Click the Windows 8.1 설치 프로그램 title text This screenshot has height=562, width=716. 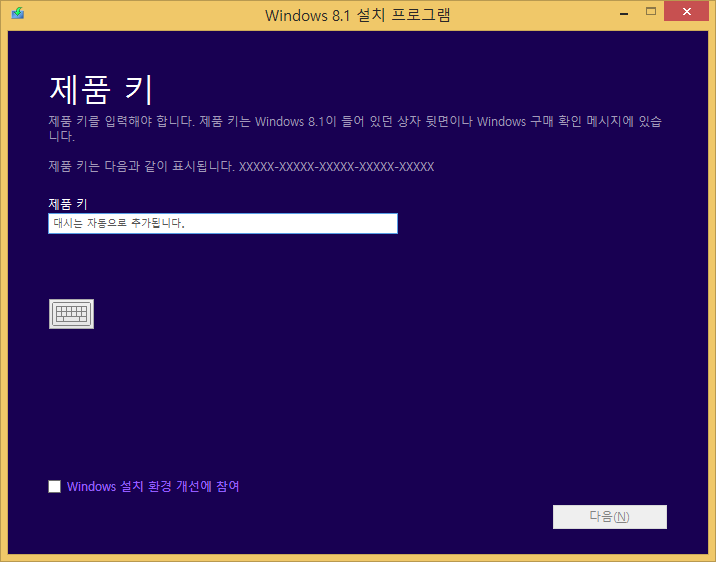pos(358,15)
